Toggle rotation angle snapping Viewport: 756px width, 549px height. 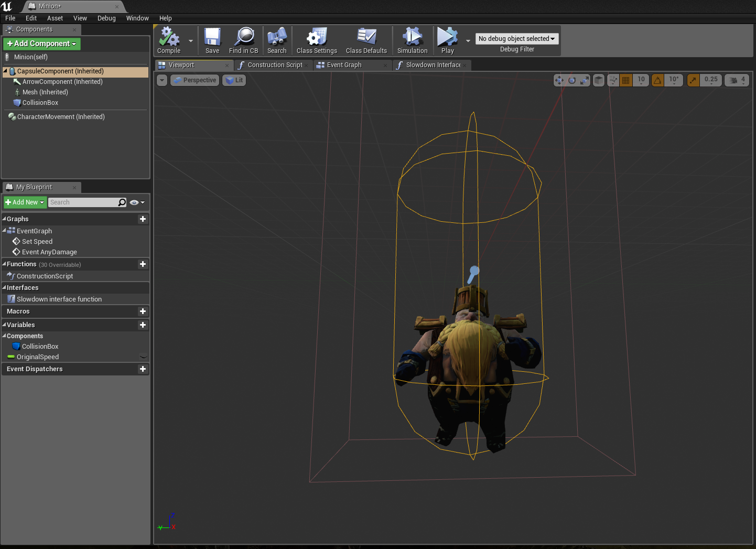click(x=657, y=80)
